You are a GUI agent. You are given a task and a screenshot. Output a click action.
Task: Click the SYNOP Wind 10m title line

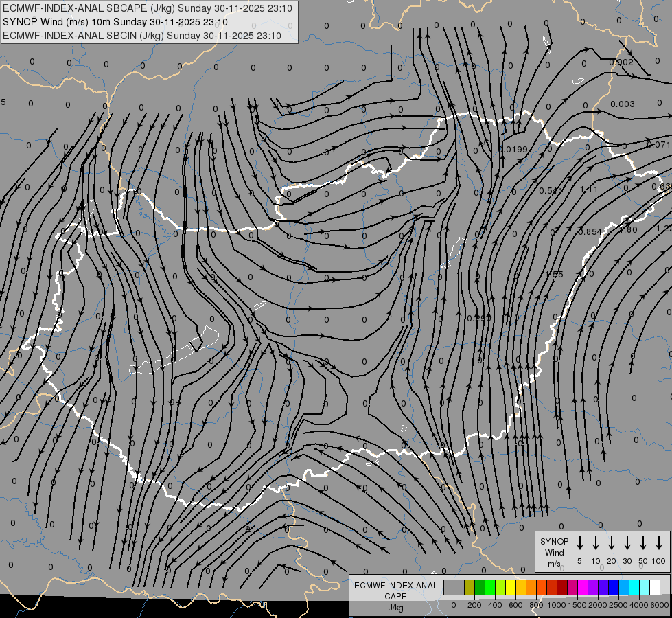115,22
